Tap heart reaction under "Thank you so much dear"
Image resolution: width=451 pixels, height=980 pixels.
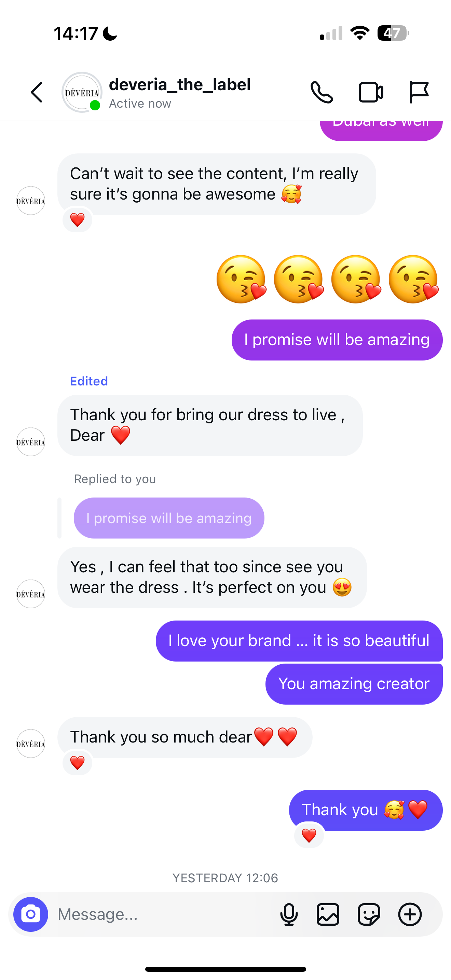(x=77, y=763)
